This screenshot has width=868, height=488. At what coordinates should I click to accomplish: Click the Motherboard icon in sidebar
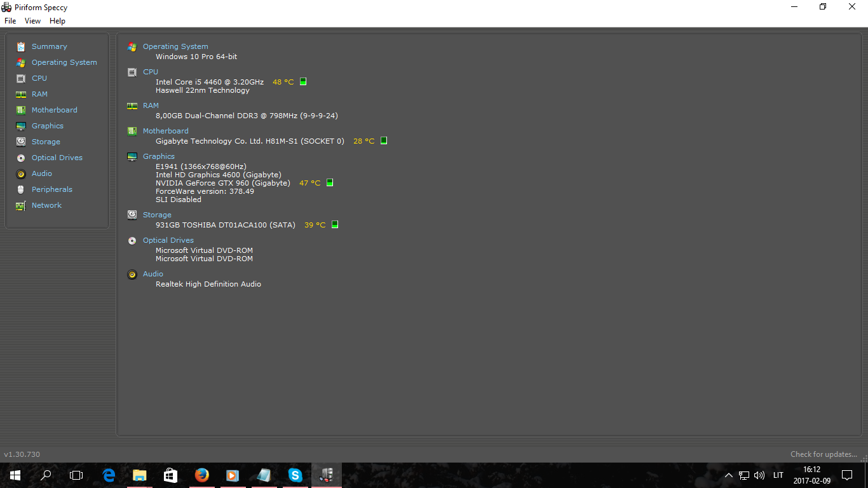(21, 110)
